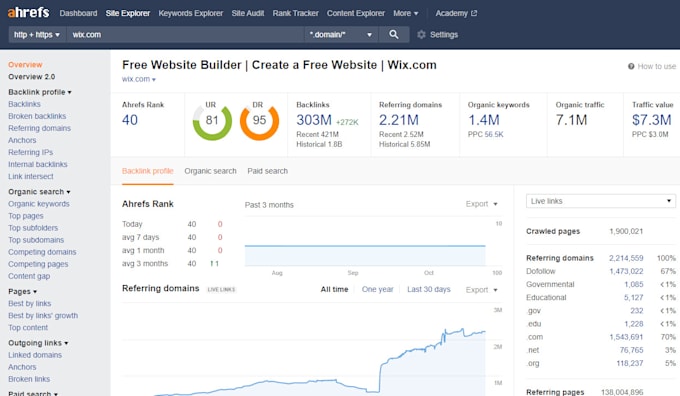Open Backlinks report in sidebar

(x=24, y=104)
